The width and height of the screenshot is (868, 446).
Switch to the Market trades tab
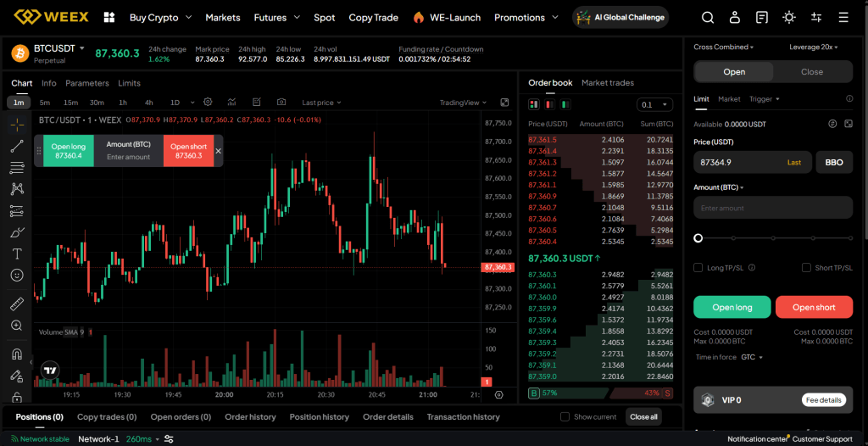608,83
